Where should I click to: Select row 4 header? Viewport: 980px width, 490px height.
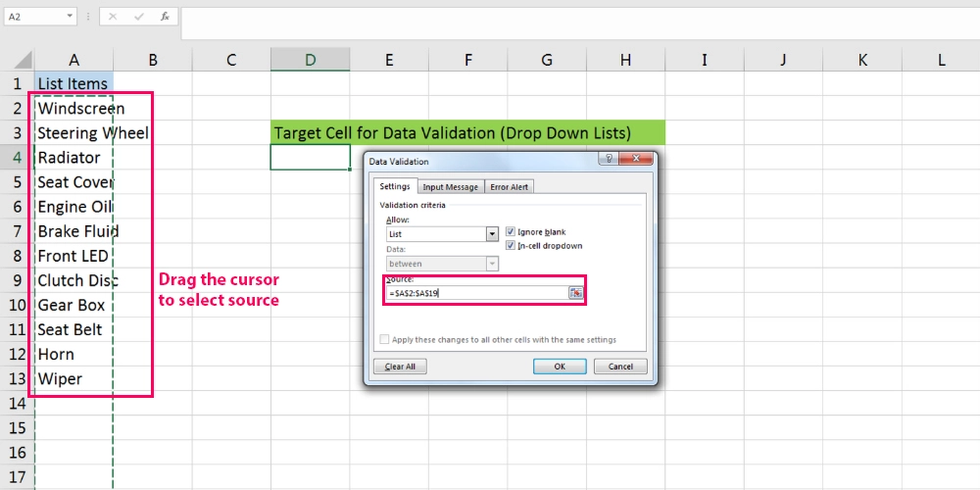17,157
